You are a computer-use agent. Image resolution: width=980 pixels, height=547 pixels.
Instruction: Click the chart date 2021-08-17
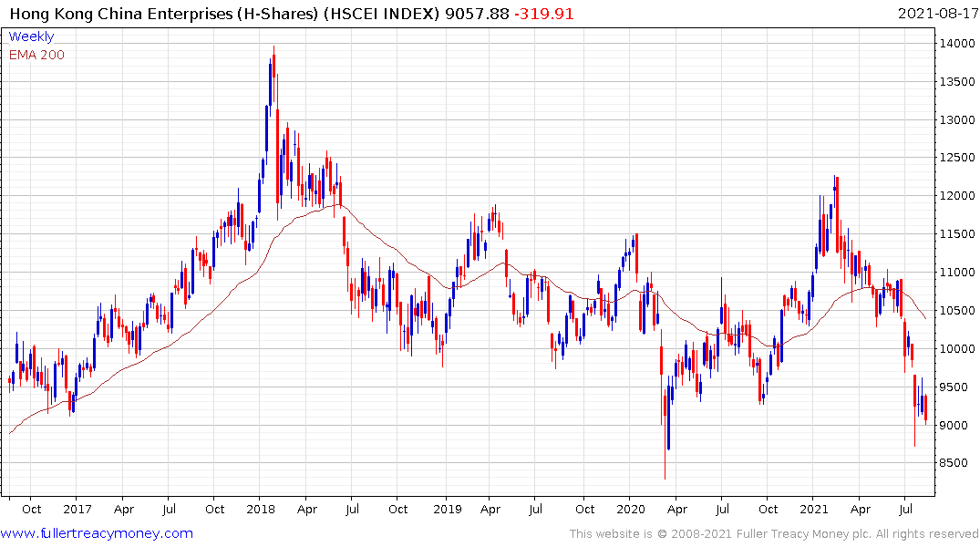(937, 13)
